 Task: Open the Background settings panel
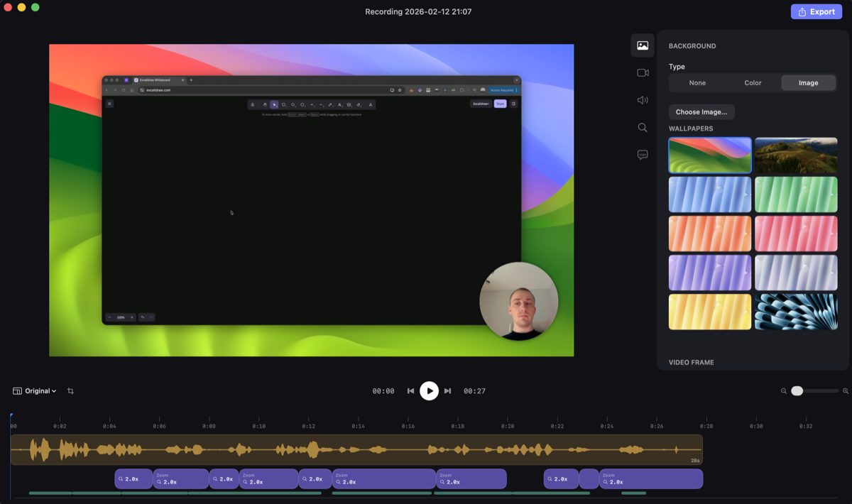(x=642, y=45)
